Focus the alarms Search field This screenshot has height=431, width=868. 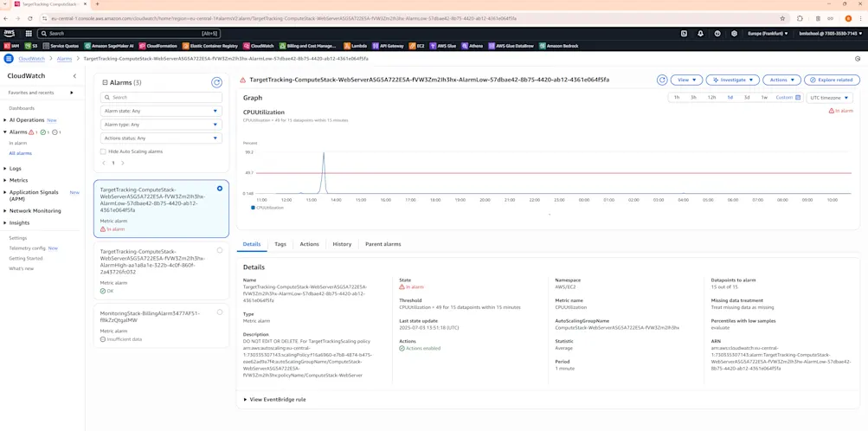click(x=161, y=98)
